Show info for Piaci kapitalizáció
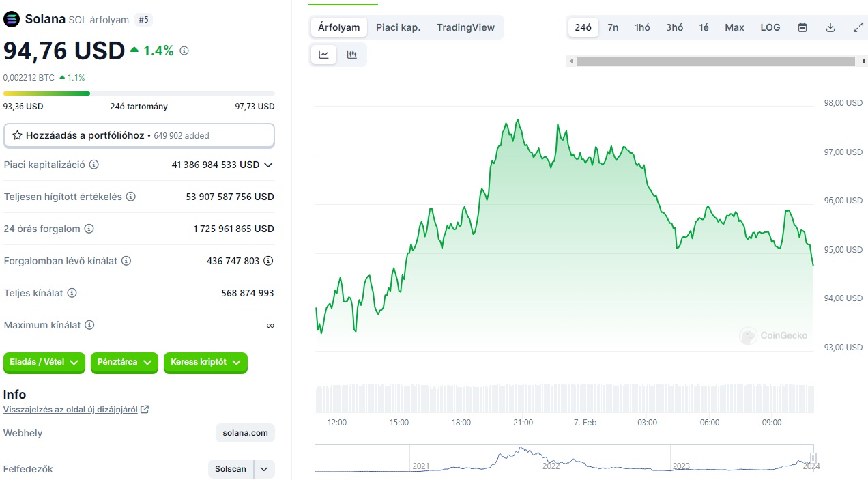 [x=94, y=165]
